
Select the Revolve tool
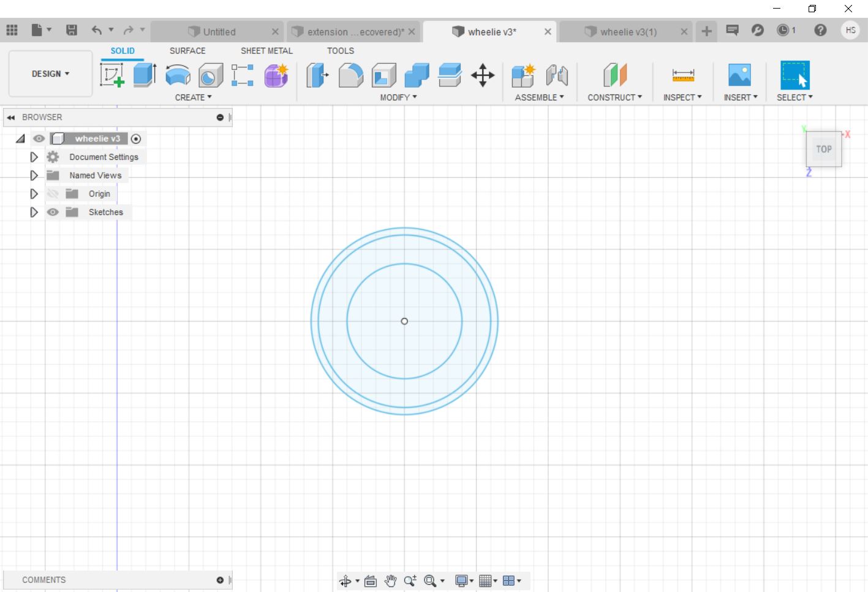pos(178,75)
